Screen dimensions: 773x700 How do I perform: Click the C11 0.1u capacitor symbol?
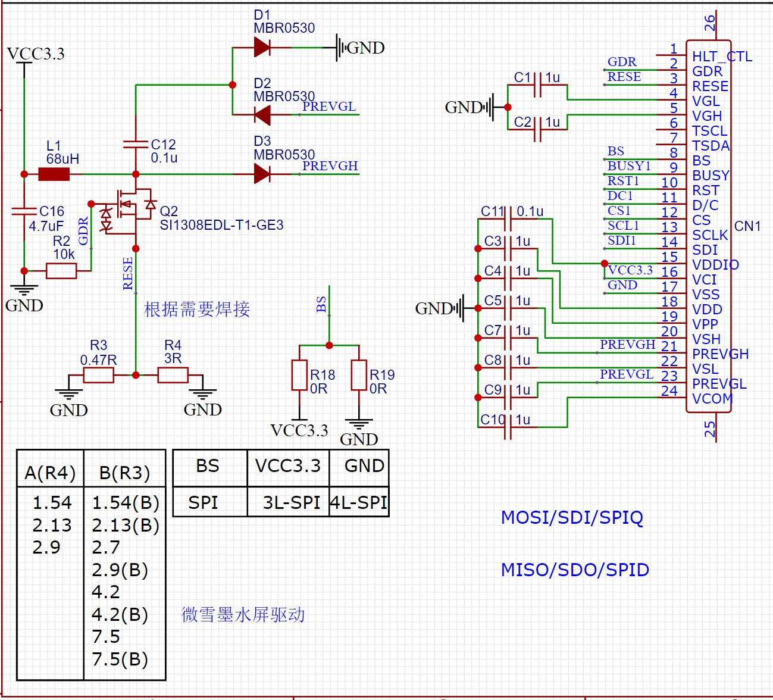click(508, 218)
